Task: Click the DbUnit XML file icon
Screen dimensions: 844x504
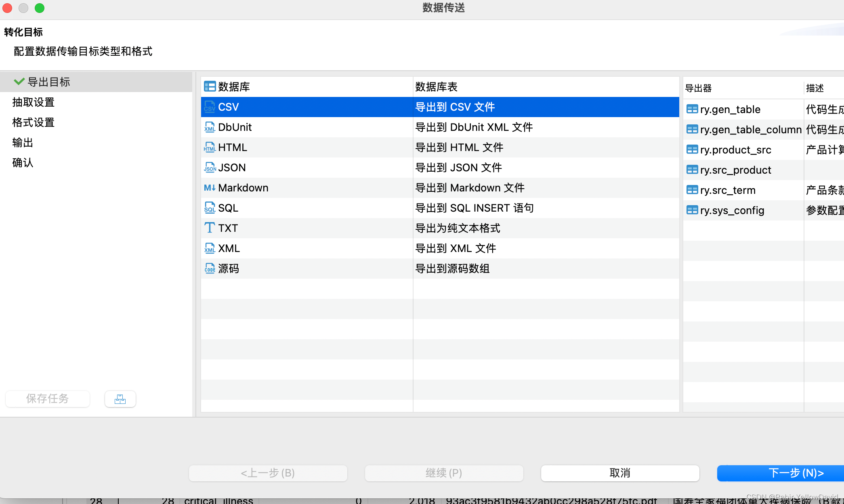Action: point(210,127)
